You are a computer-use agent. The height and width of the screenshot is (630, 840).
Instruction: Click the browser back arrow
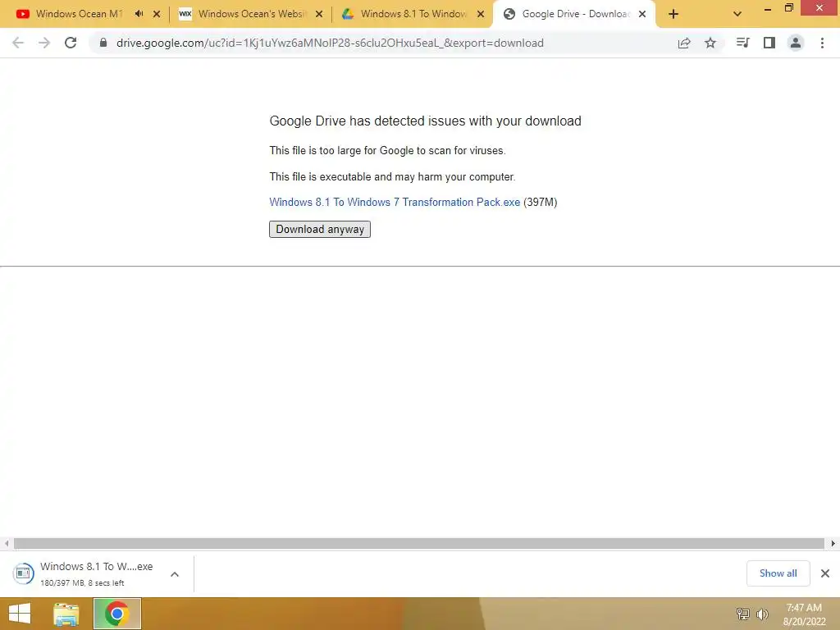tap(18, 43)
